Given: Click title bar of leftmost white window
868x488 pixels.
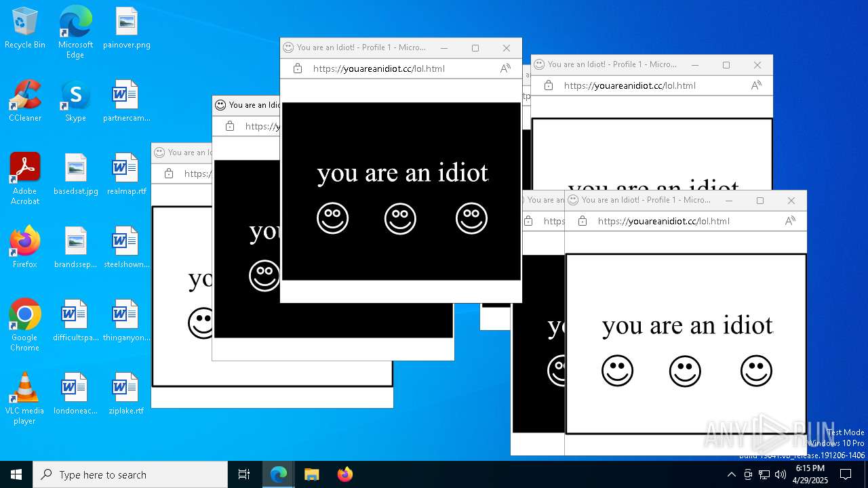Looking at the screenshot, I should (x=182, y=152).
